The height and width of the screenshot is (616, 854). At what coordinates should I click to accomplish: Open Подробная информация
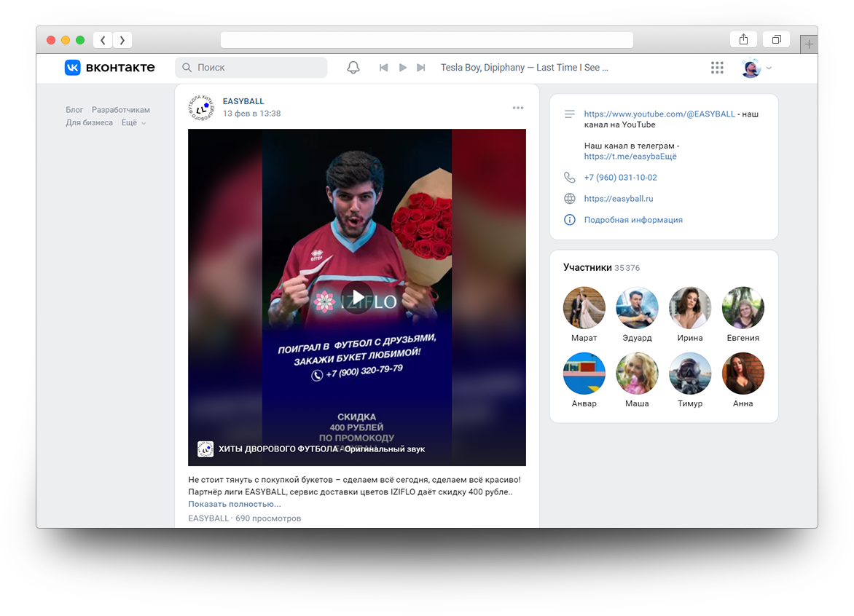pyautogui.click(x=633, y=220)
